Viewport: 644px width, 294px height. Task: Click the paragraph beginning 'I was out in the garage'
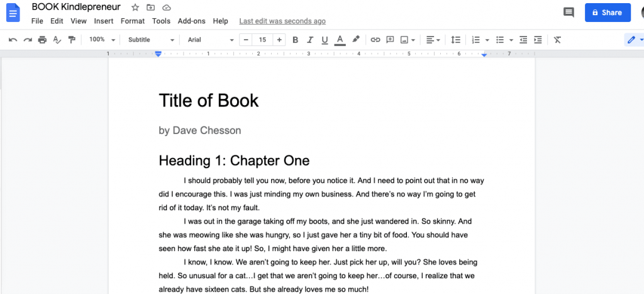click(316, 235)
